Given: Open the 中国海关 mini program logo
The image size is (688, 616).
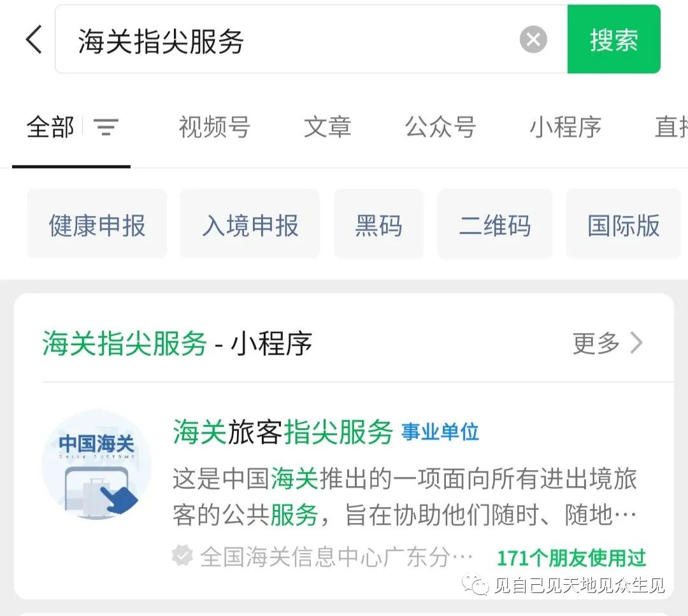Looking at the screenshot, I should pyautogui.click(x=97, y=466).
